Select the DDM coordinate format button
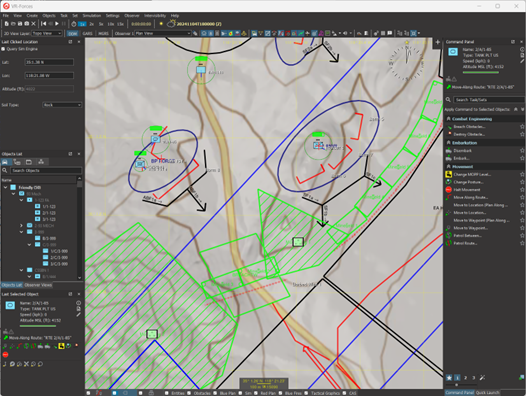The width and height of the screenshot is (526, 396). (x=72, y=33)
